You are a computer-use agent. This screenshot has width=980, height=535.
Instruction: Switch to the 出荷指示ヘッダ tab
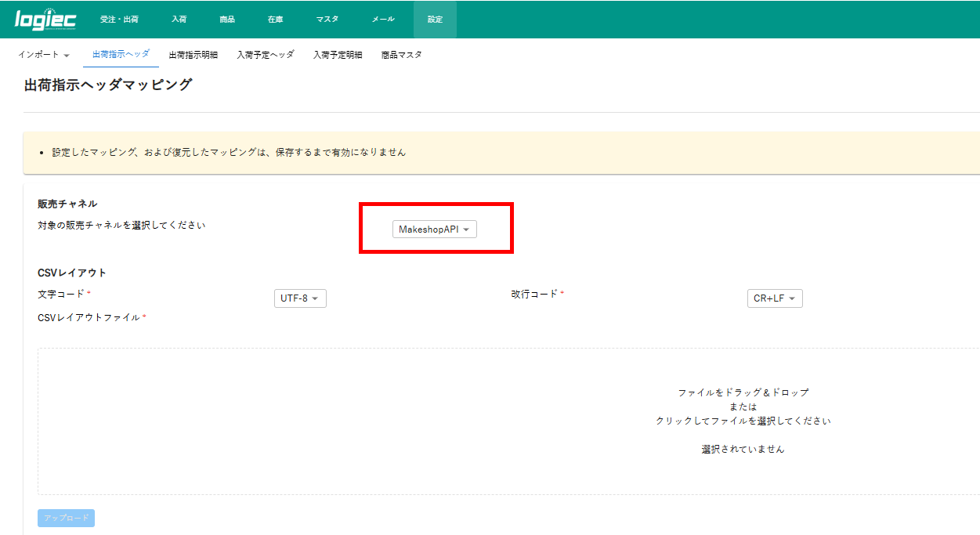[121, 55]
